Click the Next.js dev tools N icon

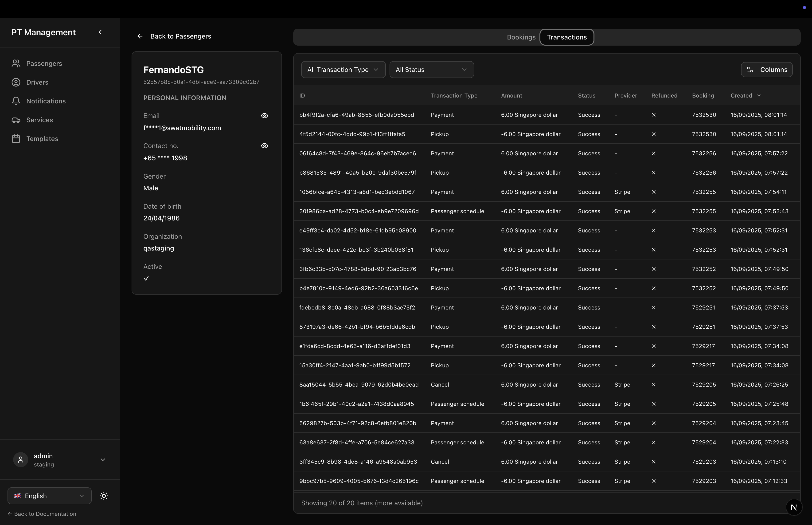794,507
